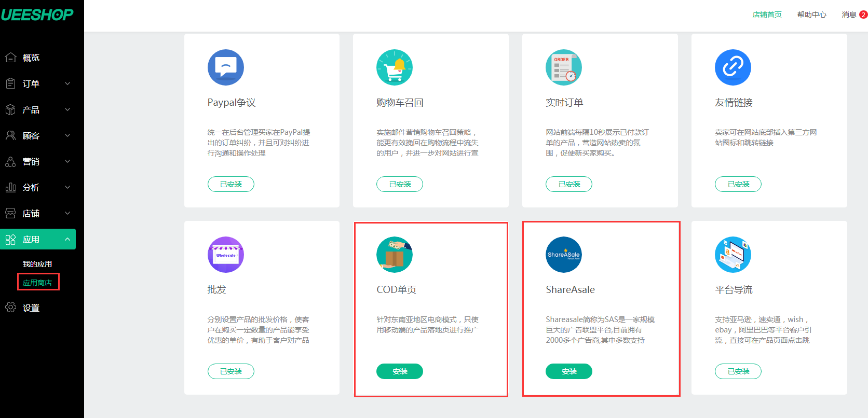This screenshot has width=868, height=418.
Task: Click the marketing icon beside 营销
Action: pos(10,161)
